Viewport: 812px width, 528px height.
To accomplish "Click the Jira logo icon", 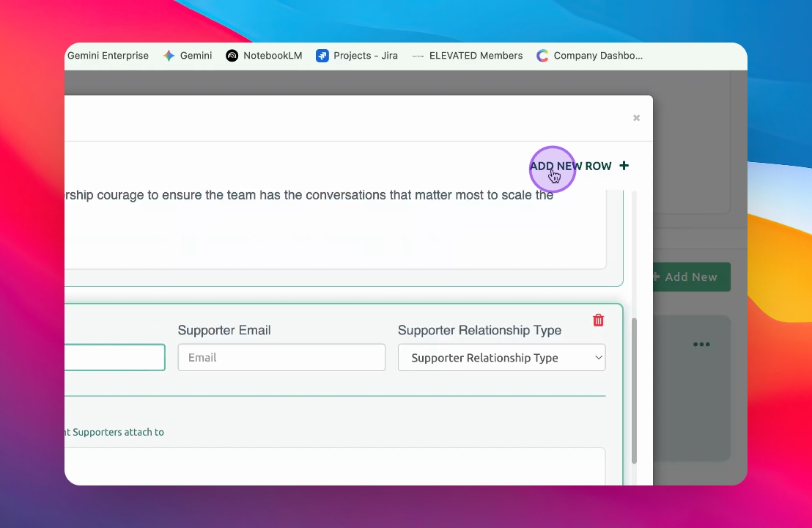I will [x=322, y=56].
